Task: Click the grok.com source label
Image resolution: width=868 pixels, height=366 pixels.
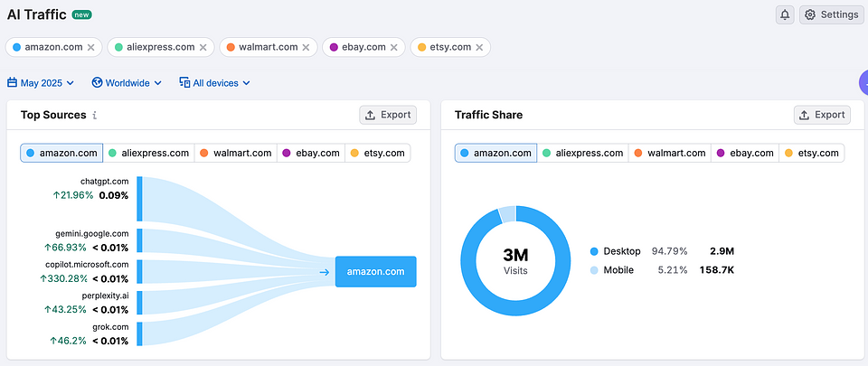Action: [110, 327]
